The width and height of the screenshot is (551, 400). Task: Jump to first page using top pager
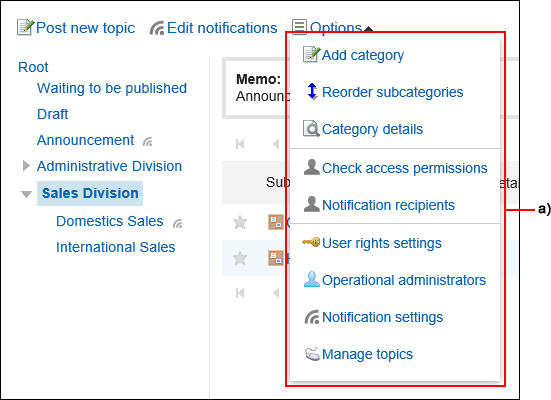pos(240,144)
